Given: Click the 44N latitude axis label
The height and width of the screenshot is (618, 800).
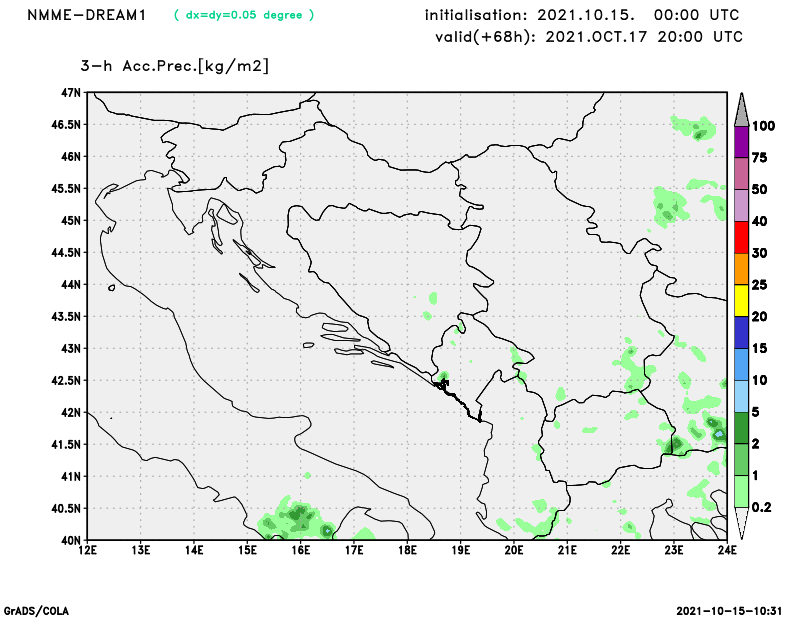Looking at the screenshot, I should (x=70, y=284).
